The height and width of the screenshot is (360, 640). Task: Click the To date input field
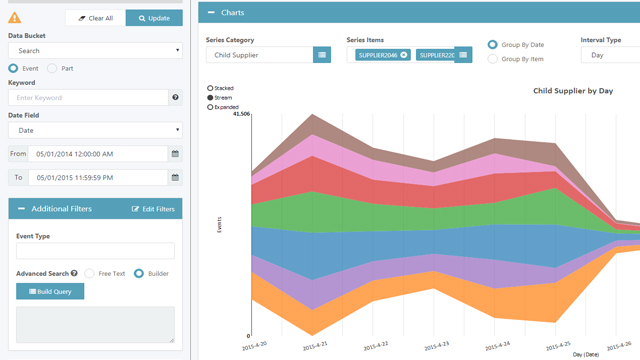[x=98, y=178]
